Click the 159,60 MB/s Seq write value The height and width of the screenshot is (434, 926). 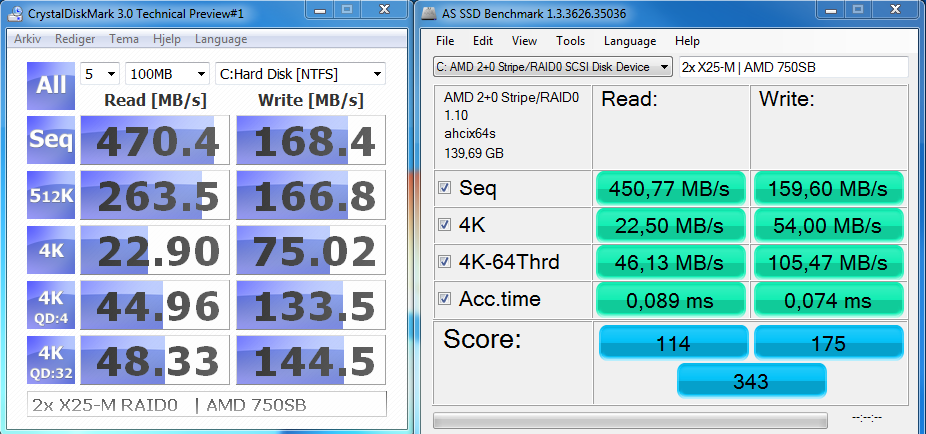pos(829,188)
